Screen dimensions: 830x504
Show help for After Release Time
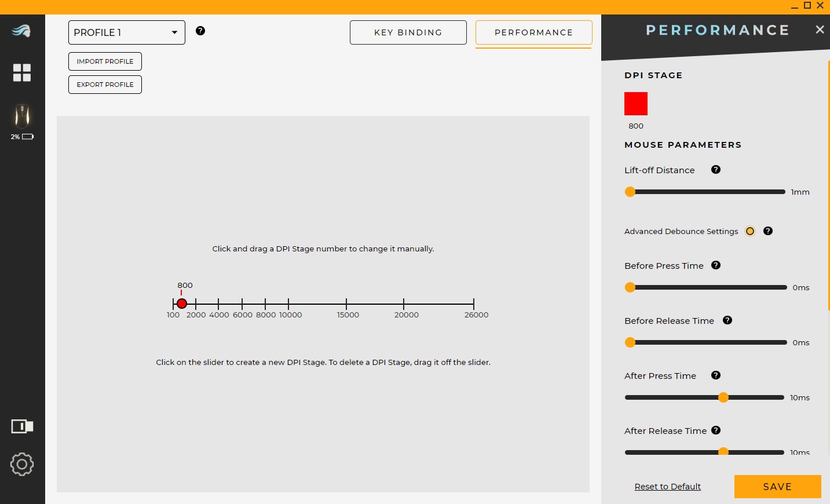click(x=716, y=430)
